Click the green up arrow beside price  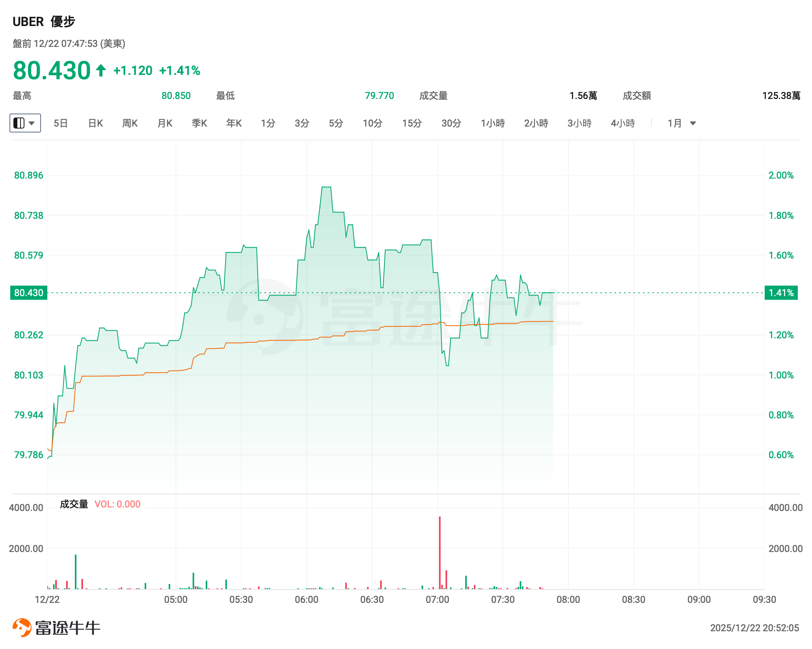pyautogui.click(x=101, y=71)
